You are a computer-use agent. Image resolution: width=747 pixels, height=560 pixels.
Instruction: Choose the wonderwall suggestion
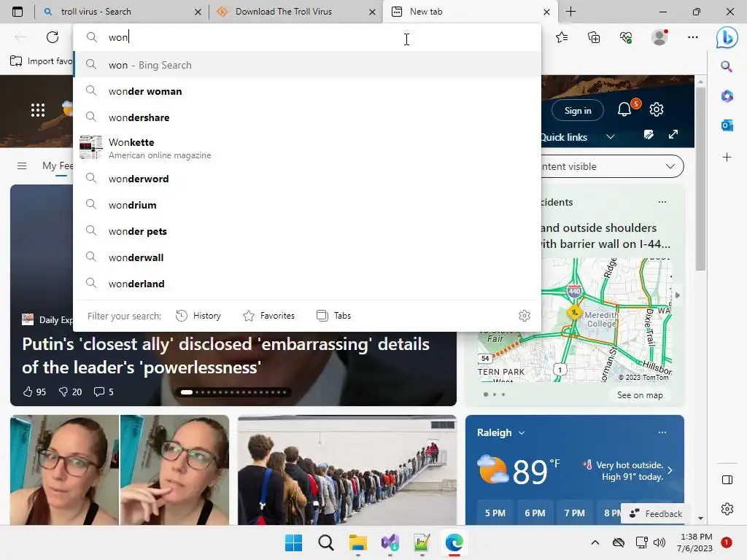307,257
